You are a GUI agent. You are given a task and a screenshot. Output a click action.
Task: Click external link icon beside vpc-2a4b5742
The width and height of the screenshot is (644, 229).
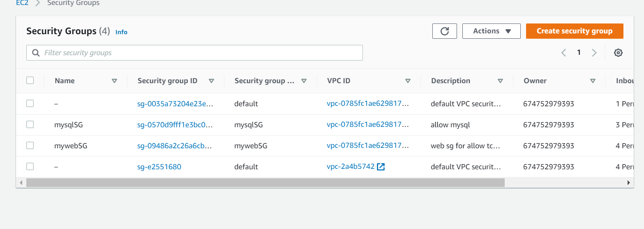click(381, 167)
